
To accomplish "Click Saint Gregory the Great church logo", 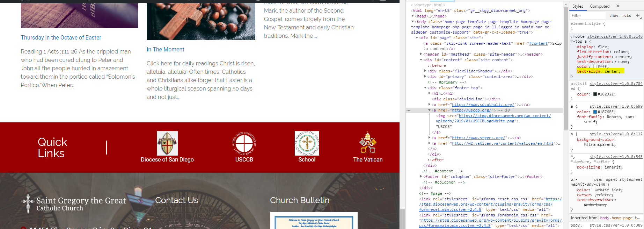I will tap(73, 204).
